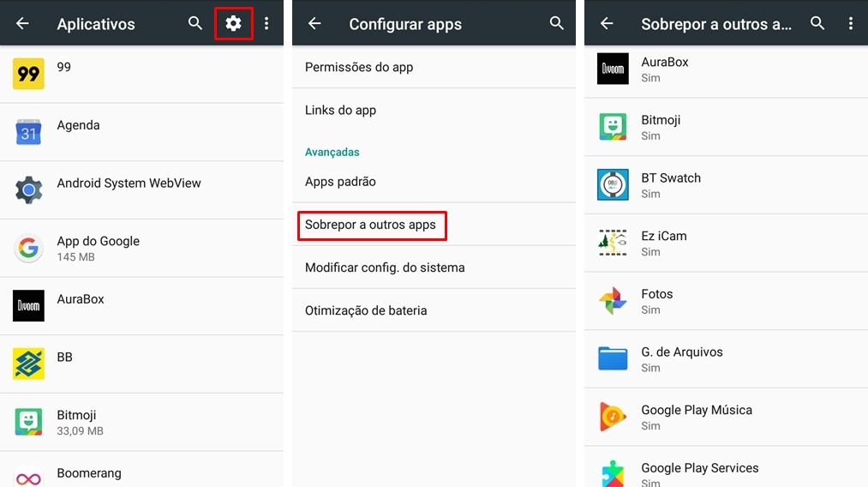The width and height of the screenshot is (868, 487).
Task: Open the gear settings in Aplicativos
Action: tap(234, 23)
